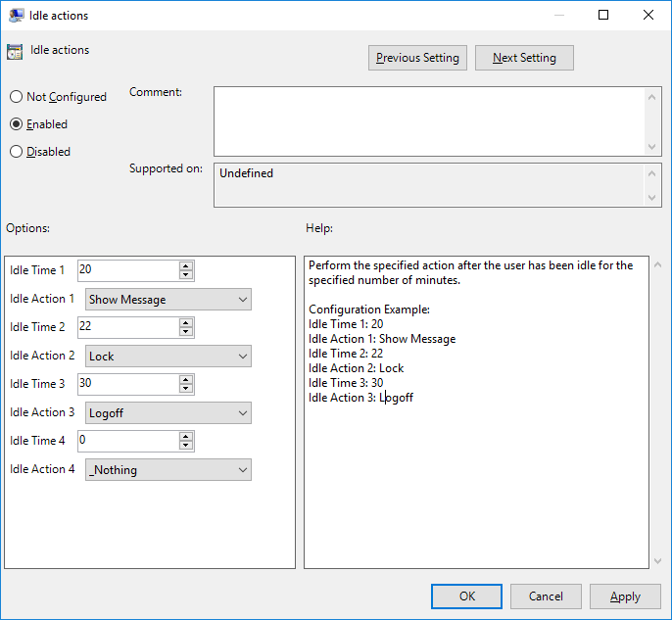Apply the policy changes

point(625,596)
